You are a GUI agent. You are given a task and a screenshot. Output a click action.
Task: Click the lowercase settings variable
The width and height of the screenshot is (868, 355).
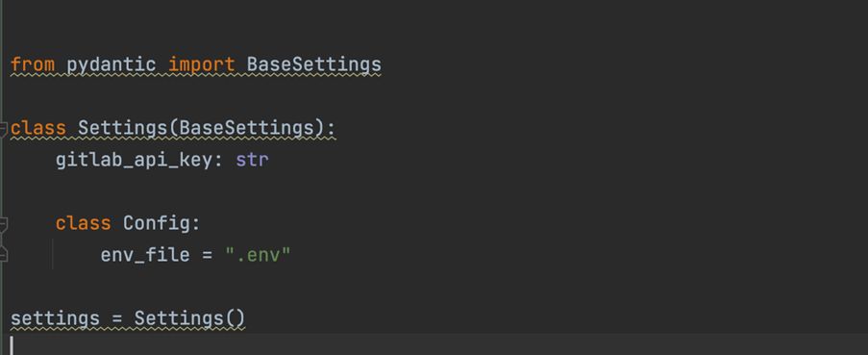(x=55, y=318)
